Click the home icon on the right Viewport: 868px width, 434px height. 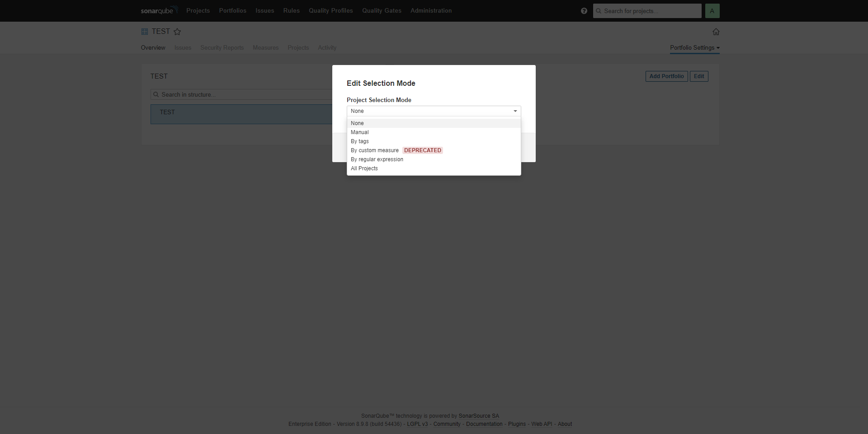point(716,32)
